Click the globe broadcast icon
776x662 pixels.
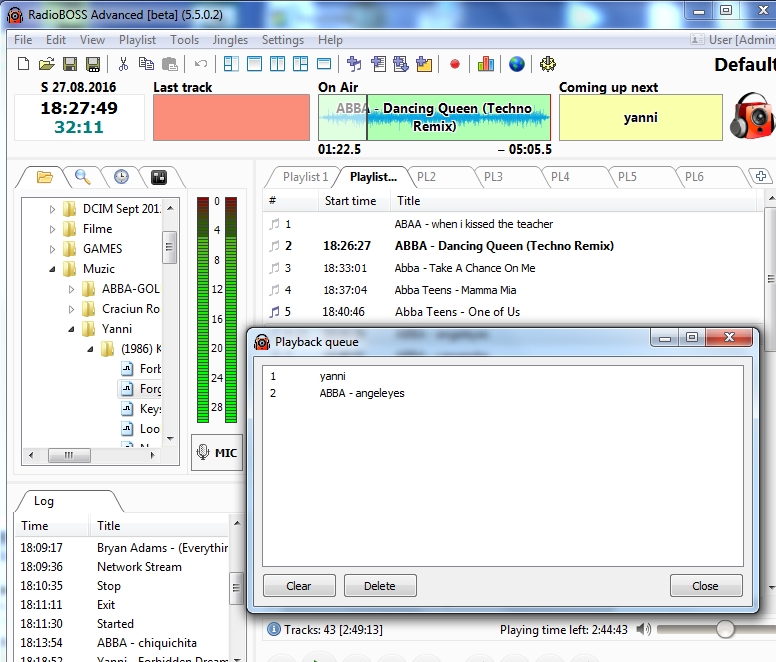click(x=516, y=64)
